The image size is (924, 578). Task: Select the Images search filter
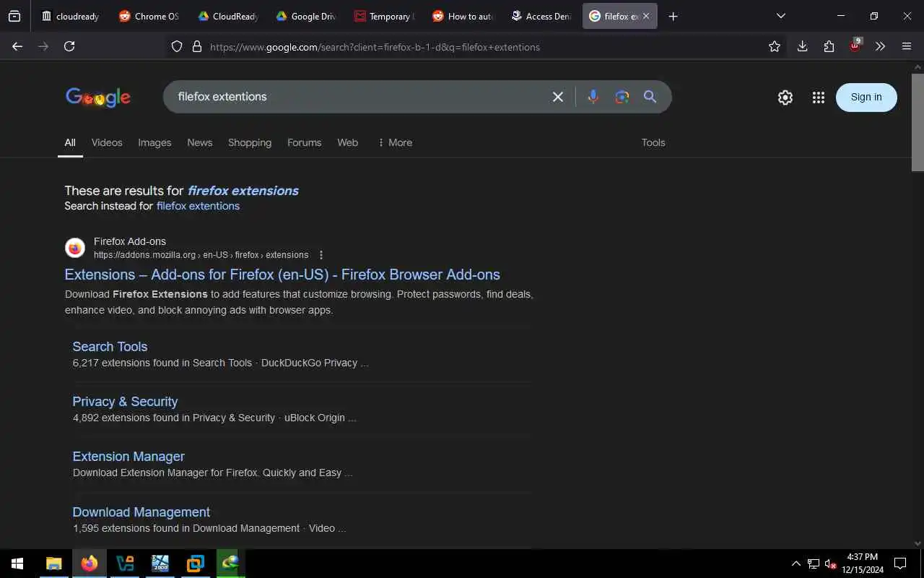click(x=154, y=142)
